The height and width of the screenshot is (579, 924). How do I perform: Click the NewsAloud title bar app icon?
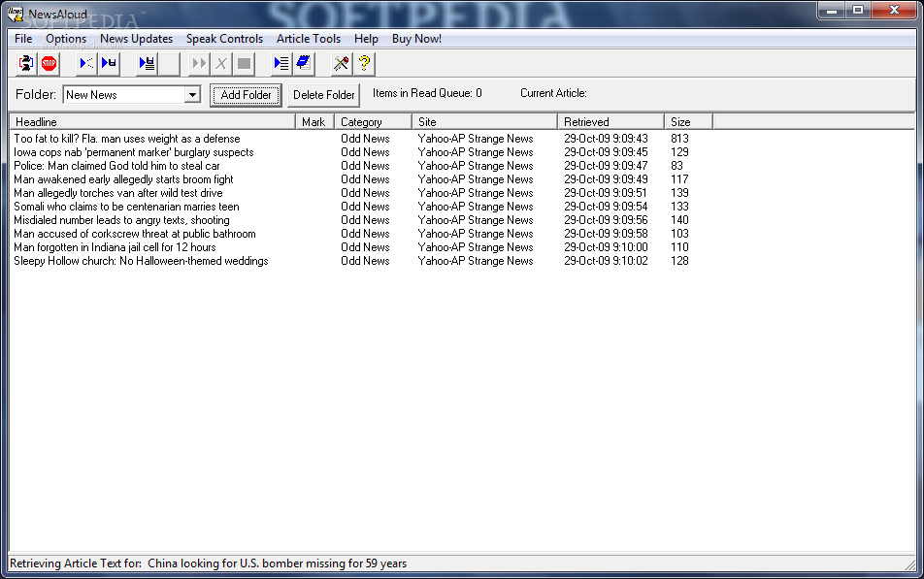pos(16,14)
